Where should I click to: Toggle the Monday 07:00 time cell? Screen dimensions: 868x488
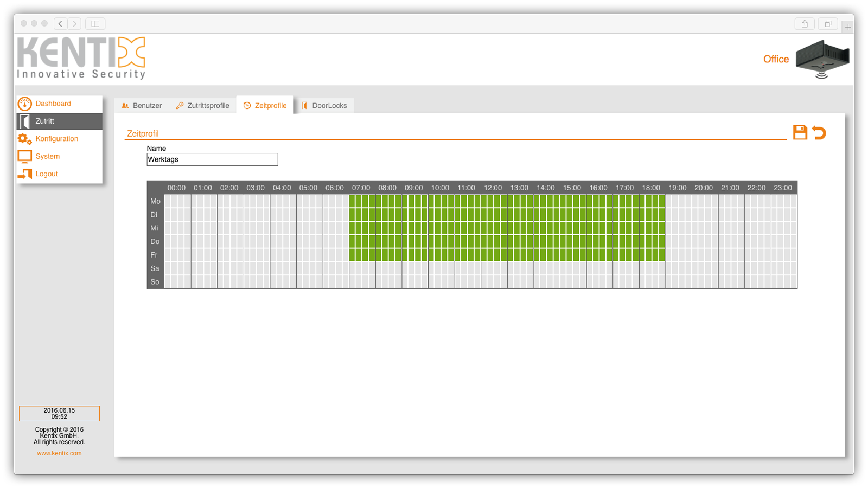click(353, 201)
